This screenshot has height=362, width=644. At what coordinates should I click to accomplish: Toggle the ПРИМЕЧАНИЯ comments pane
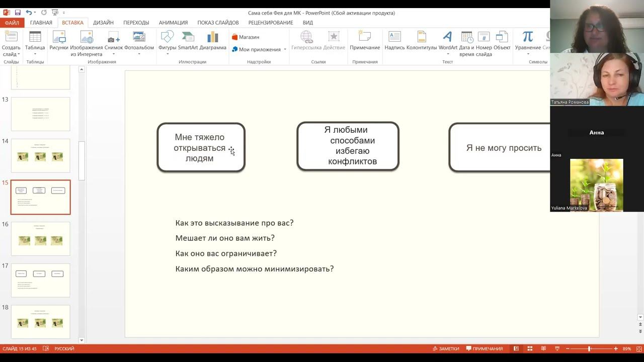[x=485, y=348]
